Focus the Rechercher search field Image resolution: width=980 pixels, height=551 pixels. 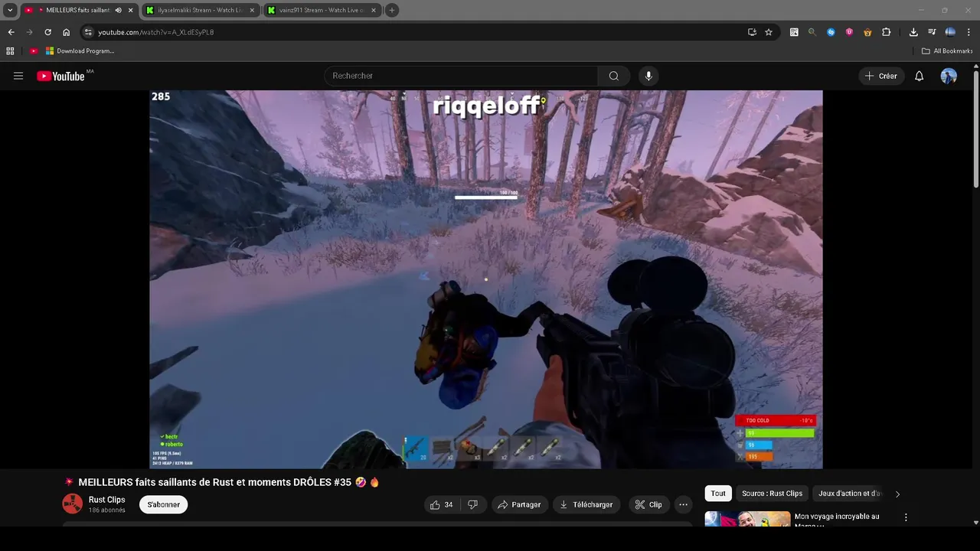461,76
